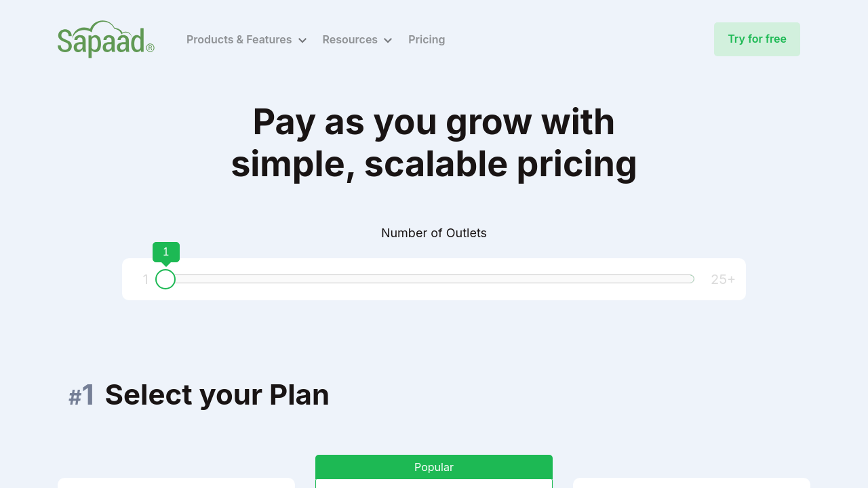The width and height of the screenshot is (868, 488).
Task: Click the Number of Outlets label
Action: click(x=434, y=233)
